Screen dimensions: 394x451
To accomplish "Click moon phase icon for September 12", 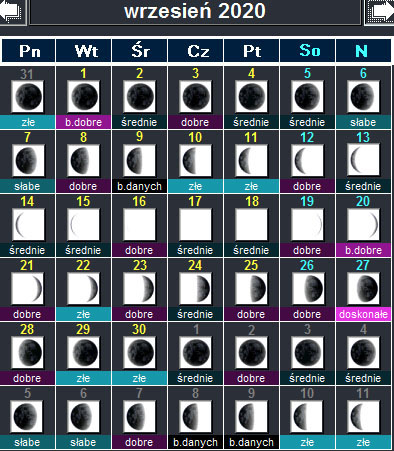I will click(x=307, y=161).
